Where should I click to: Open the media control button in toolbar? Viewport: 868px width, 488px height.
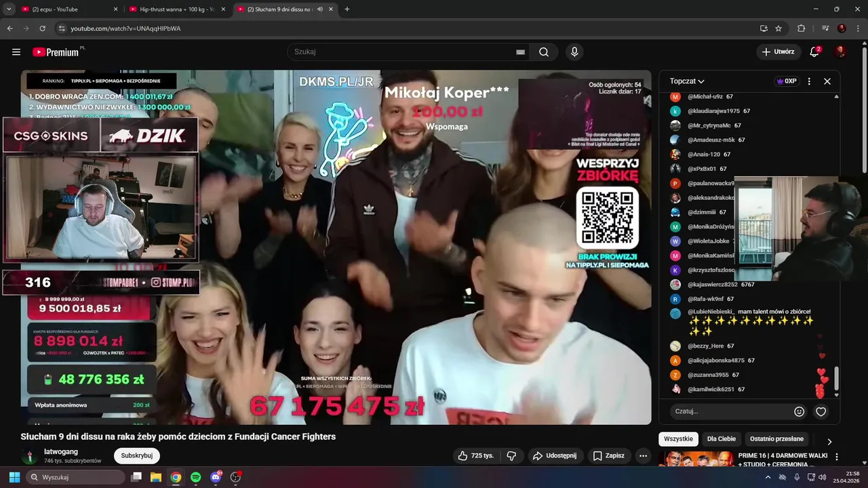(x=825, y=28)
